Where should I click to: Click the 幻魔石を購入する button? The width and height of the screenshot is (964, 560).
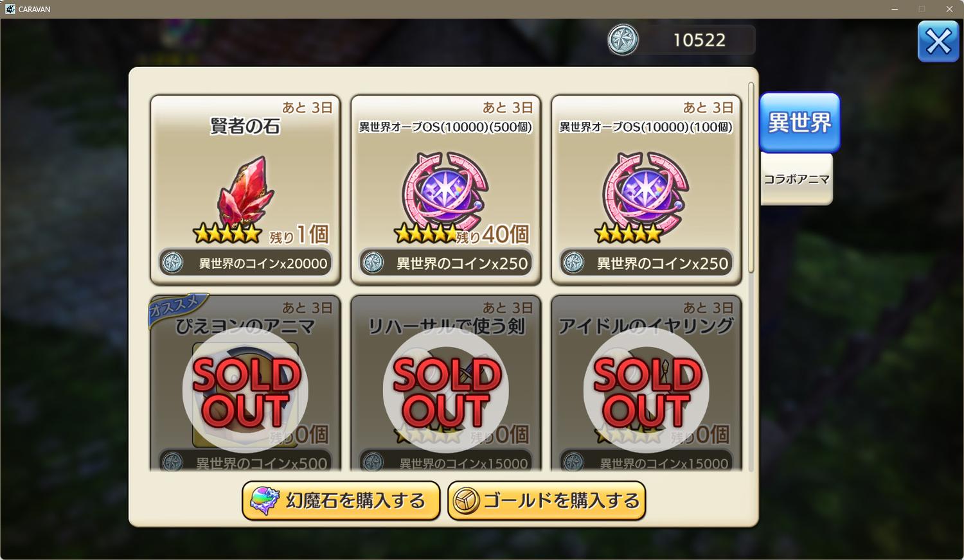tap(341, 500)
